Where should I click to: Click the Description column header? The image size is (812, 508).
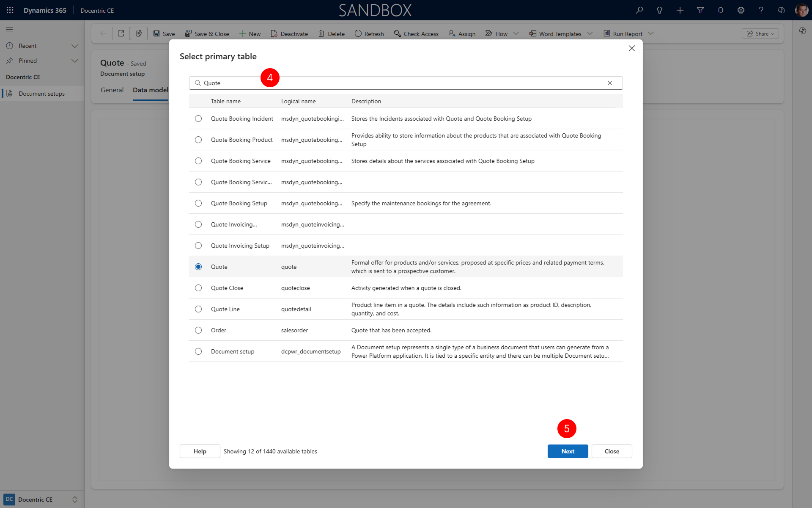click(366, 101)
